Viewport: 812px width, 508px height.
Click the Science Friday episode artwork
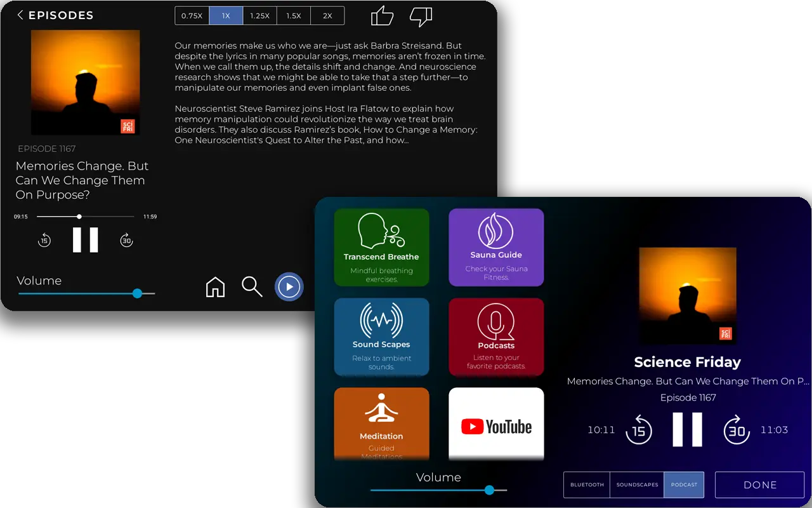coord(688,295)
